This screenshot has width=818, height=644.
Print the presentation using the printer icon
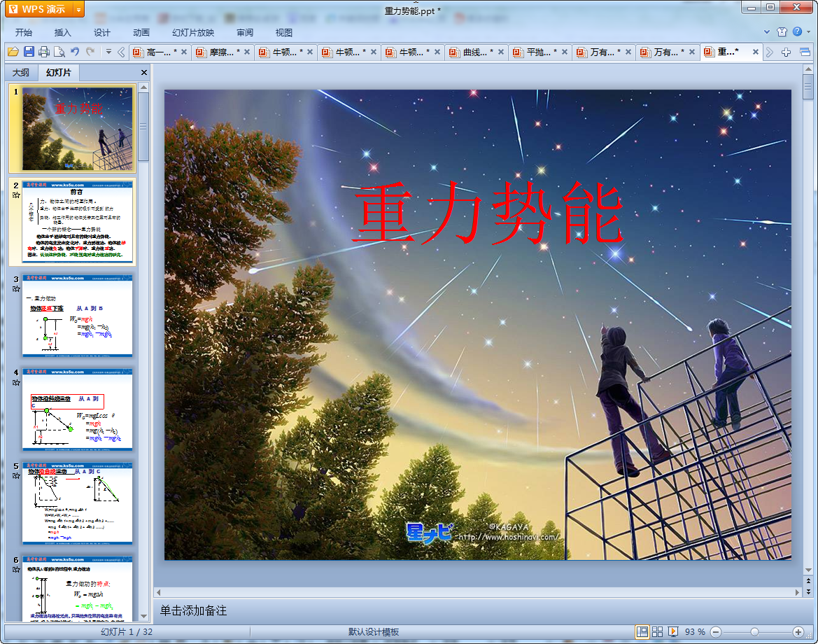tap(44, 52)
